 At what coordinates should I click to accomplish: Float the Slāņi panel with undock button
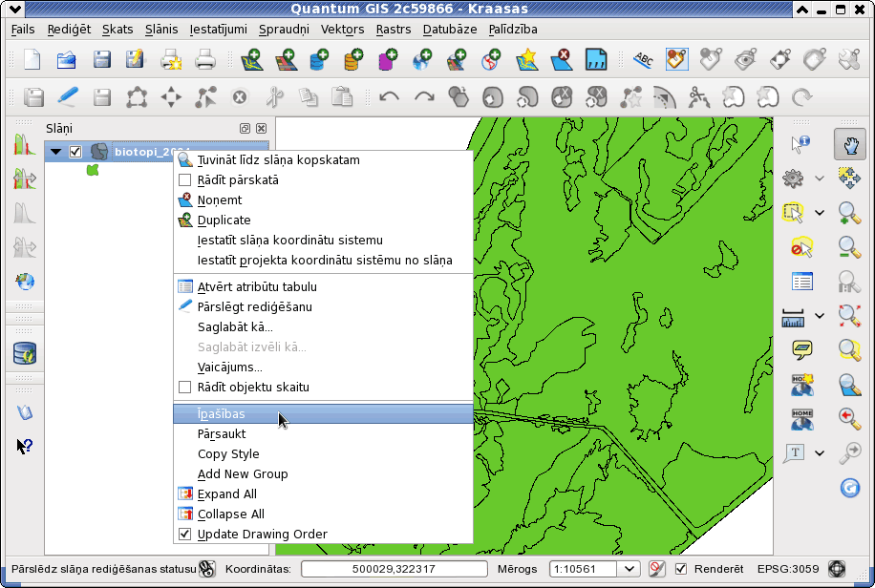tap(245, 128)
